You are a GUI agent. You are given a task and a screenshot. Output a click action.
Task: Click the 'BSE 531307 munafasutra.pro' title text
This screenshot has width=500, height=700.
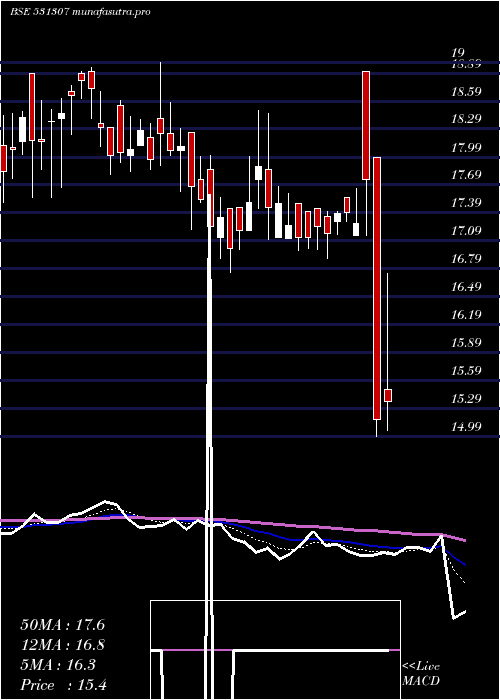(80, 12)
